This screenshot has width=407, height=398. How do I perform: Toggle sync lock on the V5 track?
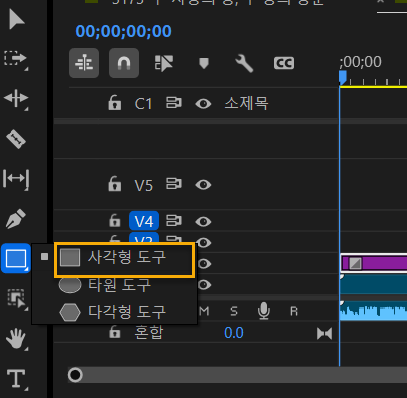click(x=174, y=184)
